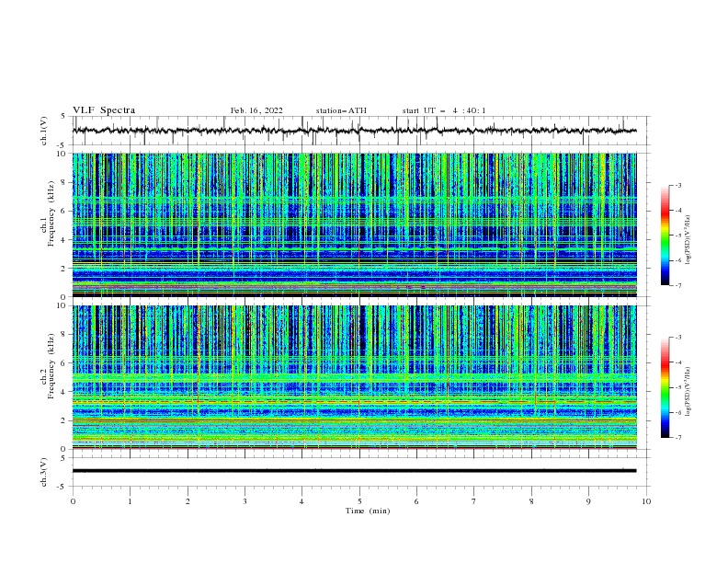
Task: Click time axis tick label '5'
Action: [359, 501]
